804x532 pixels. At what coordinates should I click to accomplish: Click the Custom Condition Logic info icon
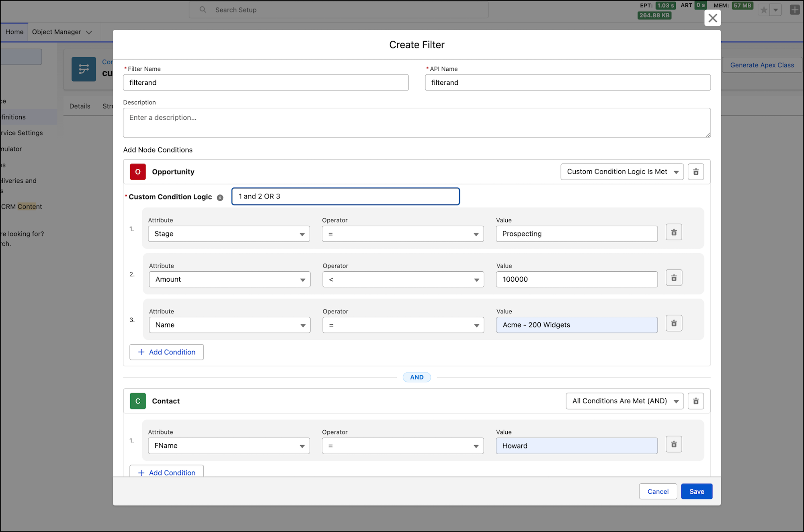(220, 198)
